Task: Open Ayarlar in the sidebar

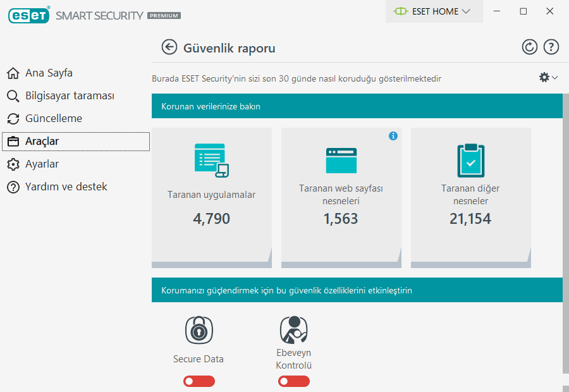Action: coord(42,164)
